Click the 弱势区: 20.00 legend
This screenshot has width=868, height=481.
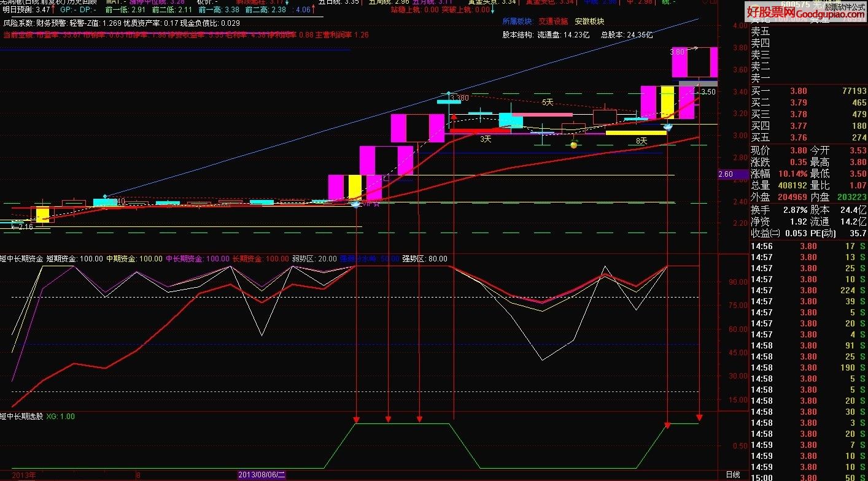click(314, 259)
